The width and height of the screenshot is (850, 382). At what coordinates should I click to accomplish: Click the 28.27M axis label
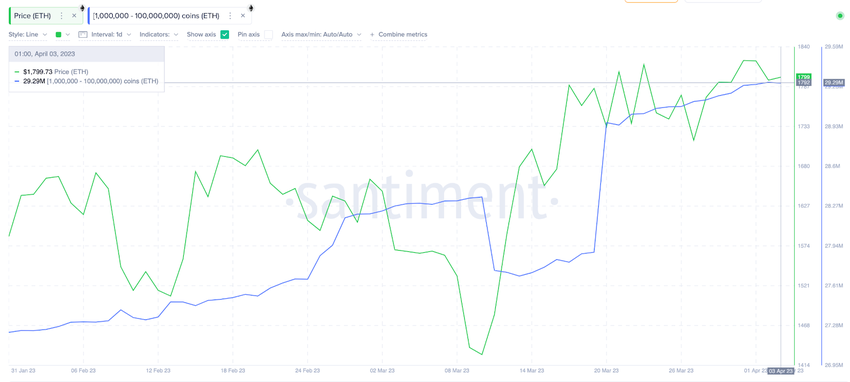tap(835, 206)
